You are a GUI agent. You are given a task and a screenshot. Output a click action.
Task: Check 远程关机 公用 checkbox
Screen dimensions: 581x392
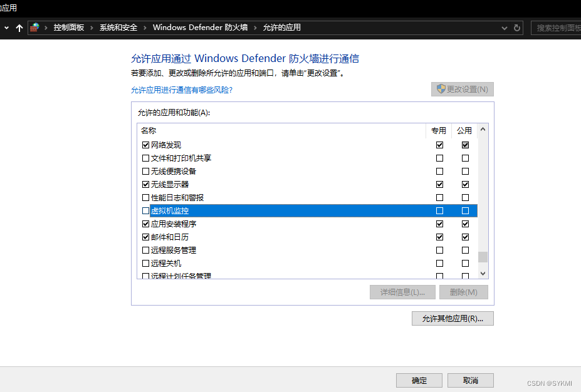click(465, 264)
